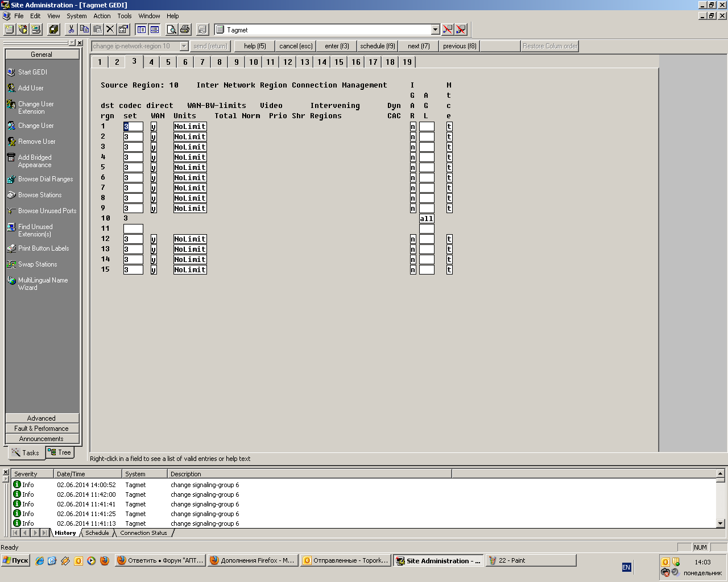The height and width of the screenshot is (582, 728).
Task: Switch to page tab 4
Action: (151, 62)
